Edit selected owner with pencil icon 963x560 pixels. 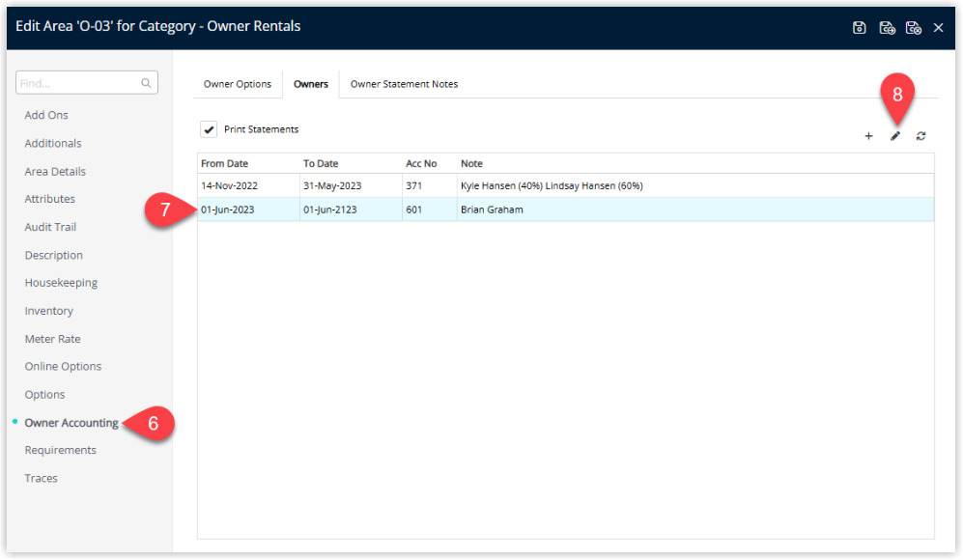(894, 137)
